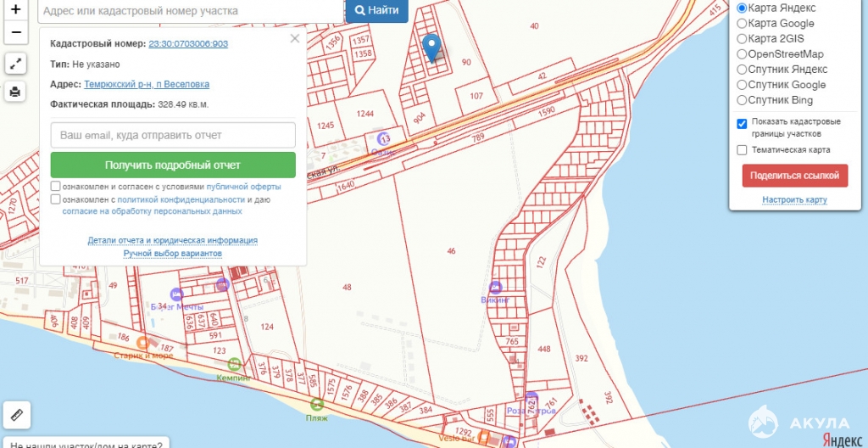
Task: Click Поделиться ссылкой red button
Action: 795,176
